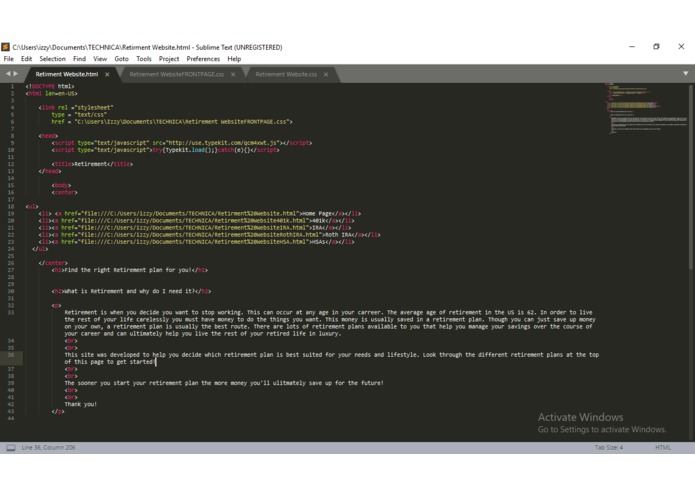Open the View menu
This screenshot has width=695, height=494.
point(100,59)
